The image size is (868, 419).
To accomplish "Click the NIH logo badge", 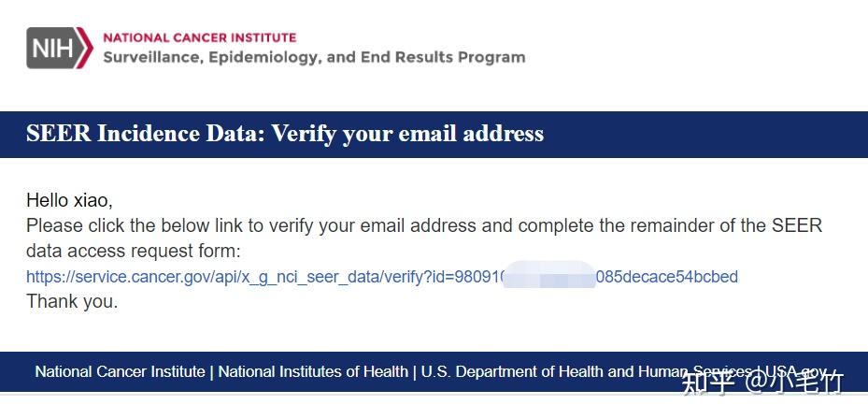I will (x=51, y=48).
